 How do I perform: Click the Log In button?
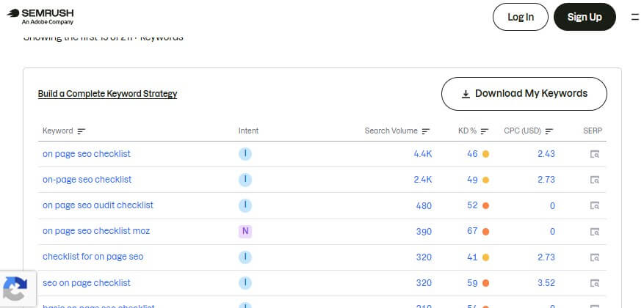tap(521, 17)
